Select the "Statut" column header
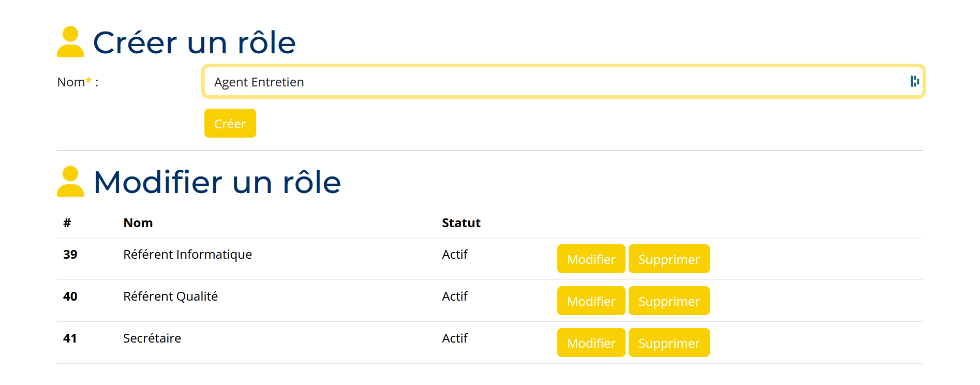Image resolution: width=980 pixels, height=385 pixels. coord(461,223)
